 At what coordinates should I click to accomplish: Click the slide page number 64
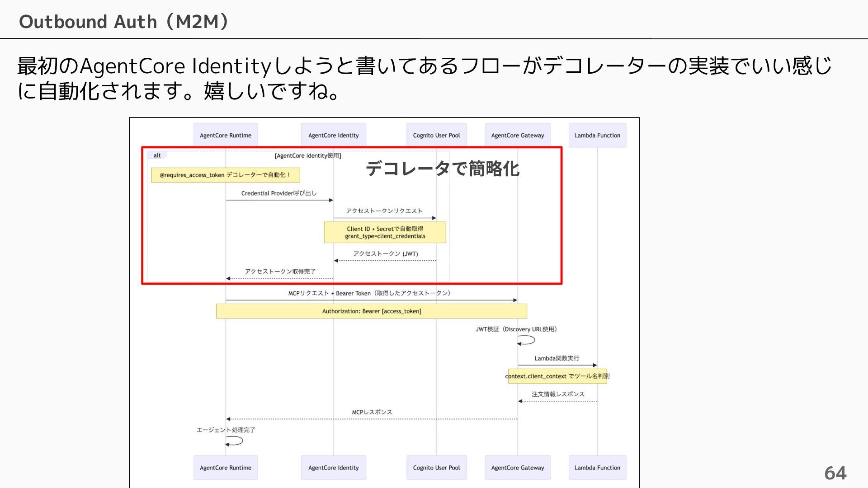click(835, 473)
